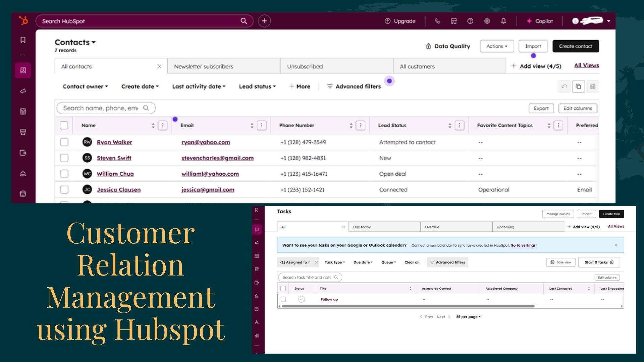Click the clone view copy icon
Viewport: 644px width, 362px height.
click(x=579, y=86)
